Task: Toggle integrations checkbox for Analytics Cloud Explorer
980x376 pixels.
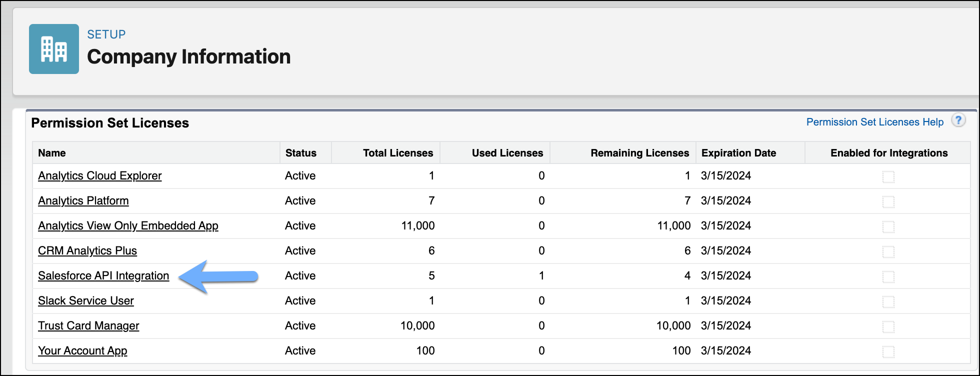Action: 888,176
